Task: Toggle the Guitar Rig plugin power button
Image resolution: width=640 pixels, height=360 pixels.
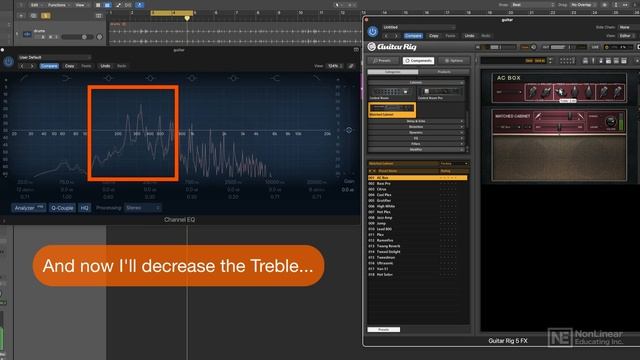Action: coord(372,31)
